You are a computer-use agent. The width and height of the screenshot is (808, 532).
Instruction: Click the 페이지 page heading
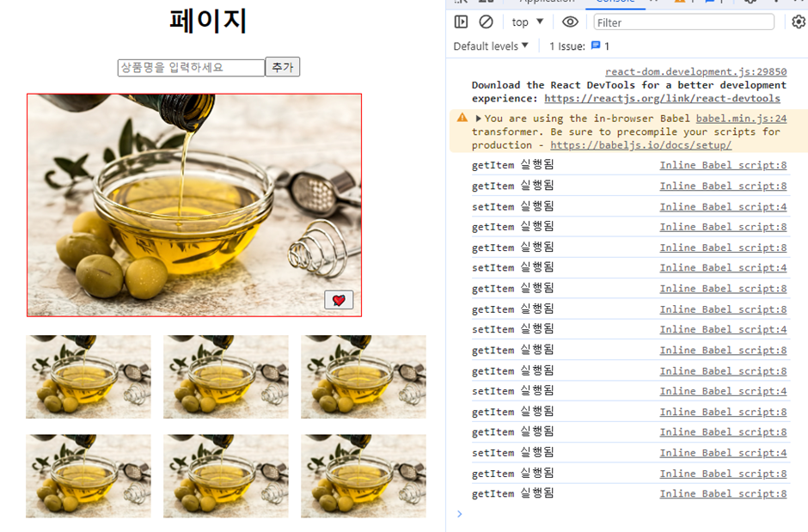tap(208, 21)
